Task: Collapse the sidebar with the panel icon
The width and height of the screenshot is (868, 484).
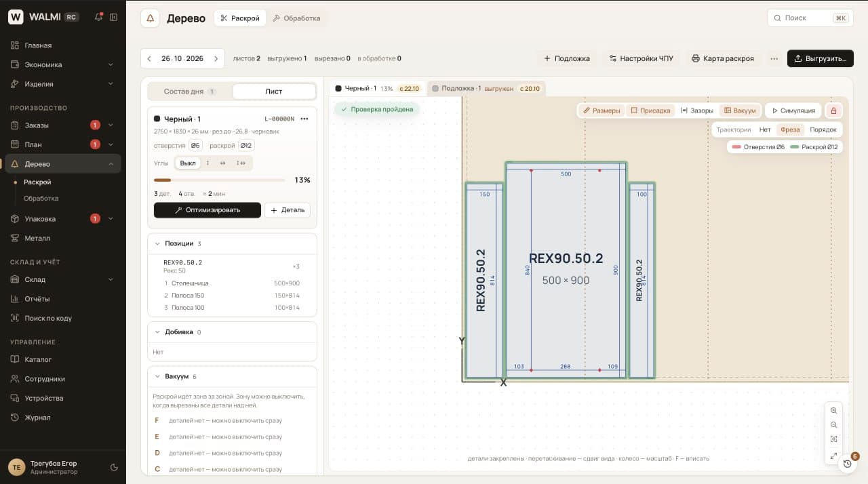Action: pyautogui.click(x=114, y=17)
